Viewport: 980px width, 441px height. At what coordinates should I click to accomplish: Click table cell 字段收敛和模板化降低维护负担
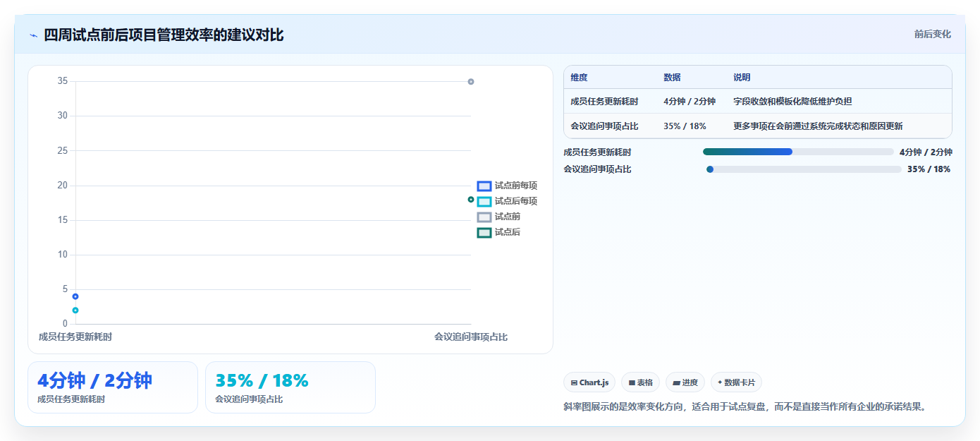click(792, 102)
